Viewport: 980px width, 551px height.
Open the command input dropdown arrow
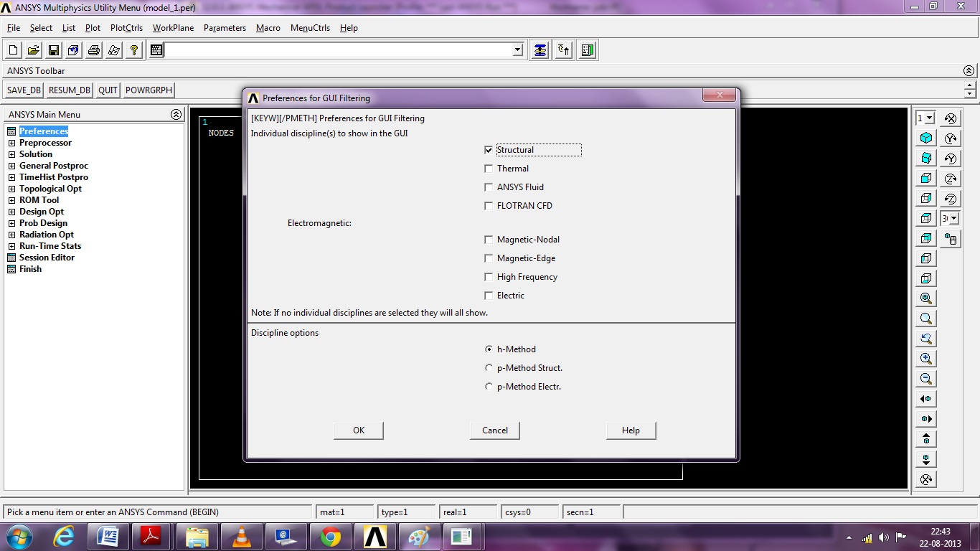pos(518,50)
